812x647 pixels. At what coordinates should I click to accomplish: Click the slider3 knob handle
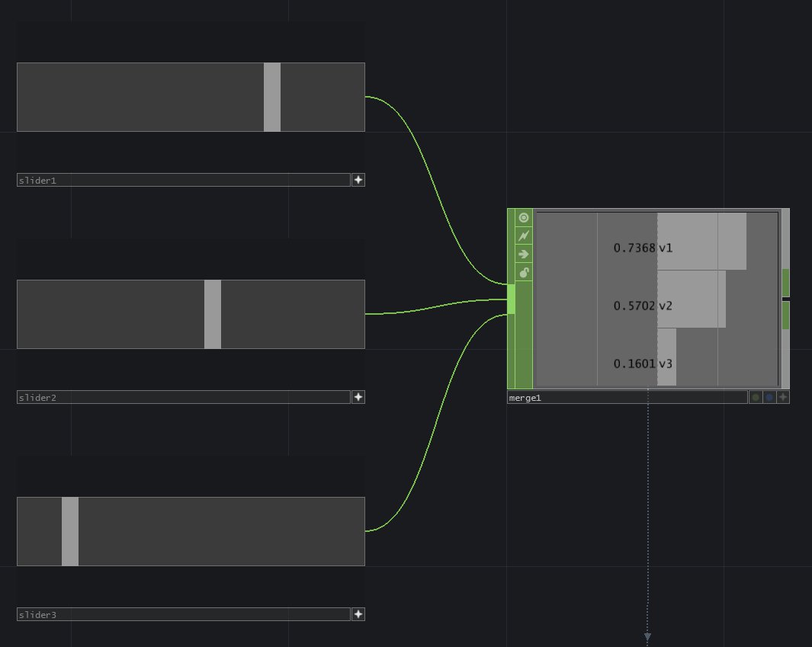(x=70, y=531)
